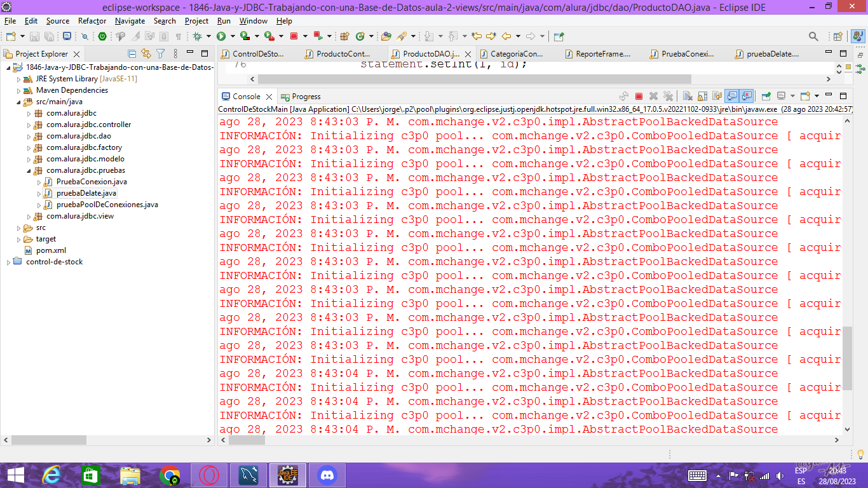
Task: Toggle Link with Editor in Project Explorer
Action: [146, 54]
